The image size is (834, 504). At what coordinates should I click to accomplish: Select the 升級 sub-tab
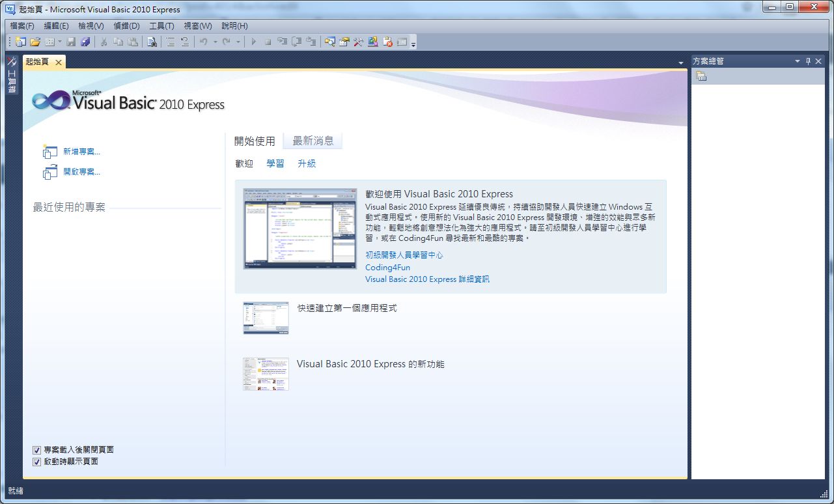point(307,163)
